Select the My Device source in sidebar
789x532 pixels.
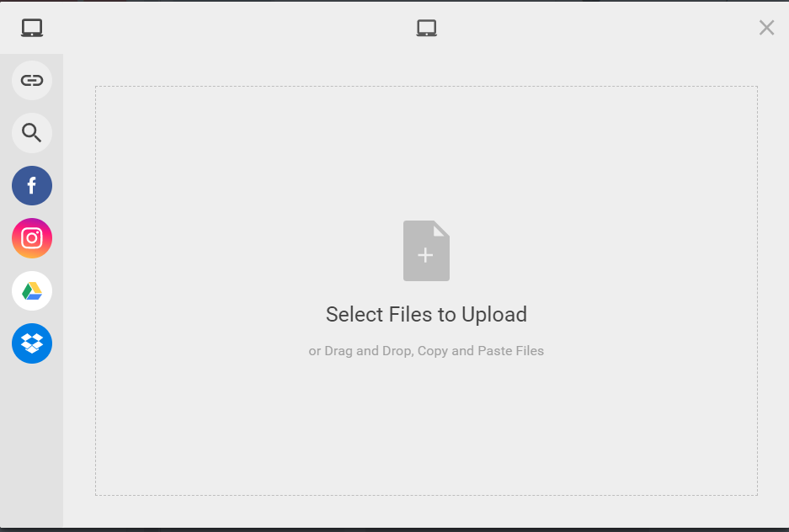coord(32,28)
